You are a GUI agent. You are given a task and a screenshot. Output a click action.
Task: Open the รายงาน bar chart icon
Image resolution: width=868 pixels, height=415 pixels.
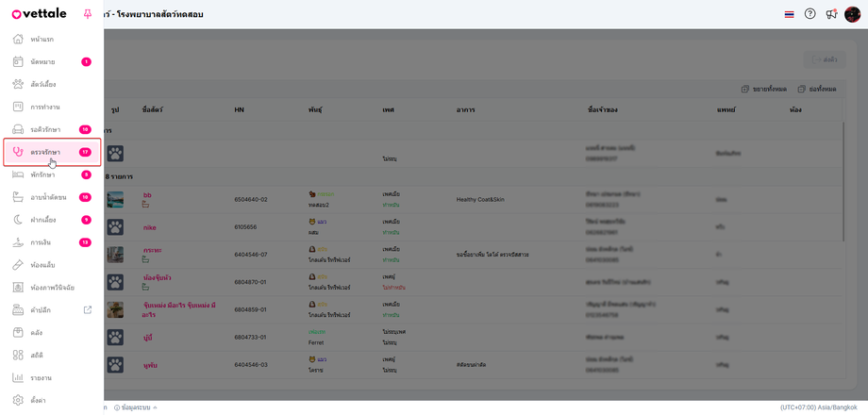coord(18,378)
